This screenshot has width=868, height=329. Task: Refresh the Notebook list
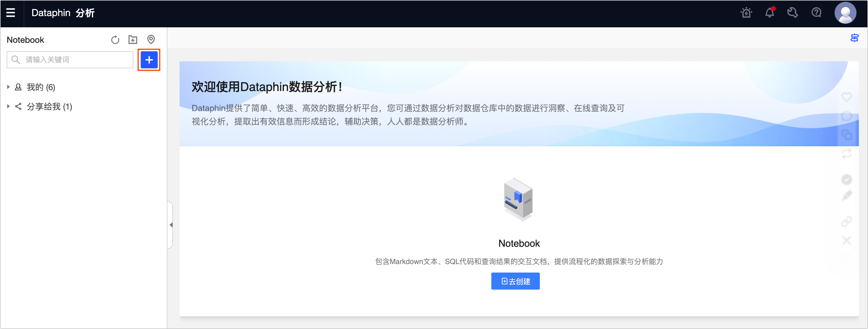coord(115,40)
